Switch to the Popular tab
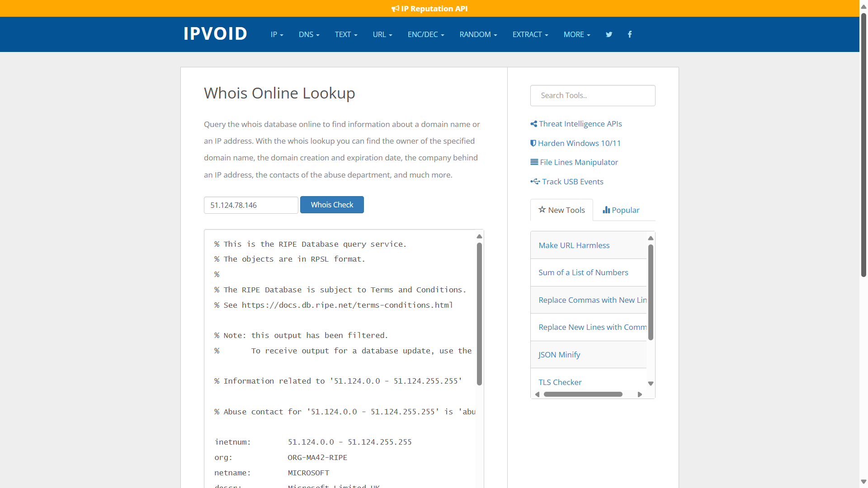868x488 pixels. (621, 210)
